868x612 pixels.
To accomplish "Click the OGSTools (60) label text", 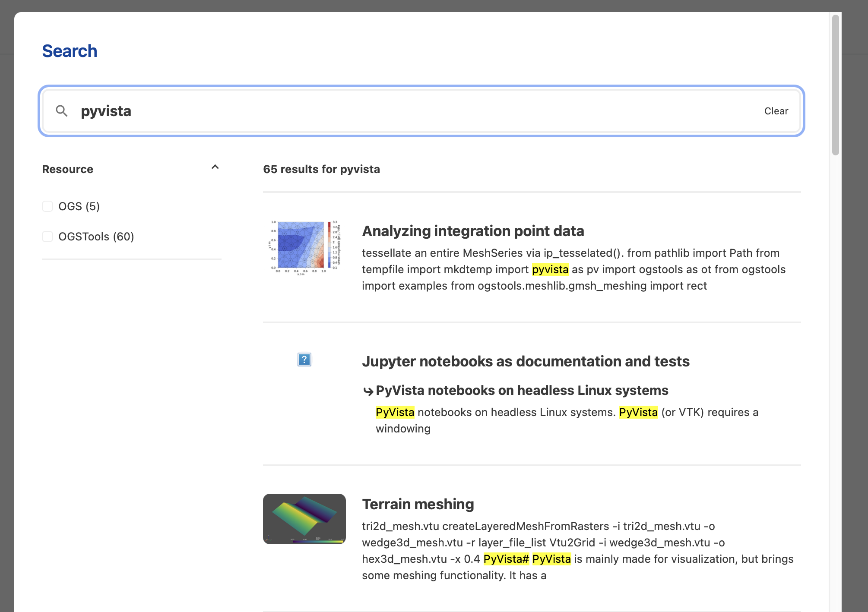I will coord(96,237).
